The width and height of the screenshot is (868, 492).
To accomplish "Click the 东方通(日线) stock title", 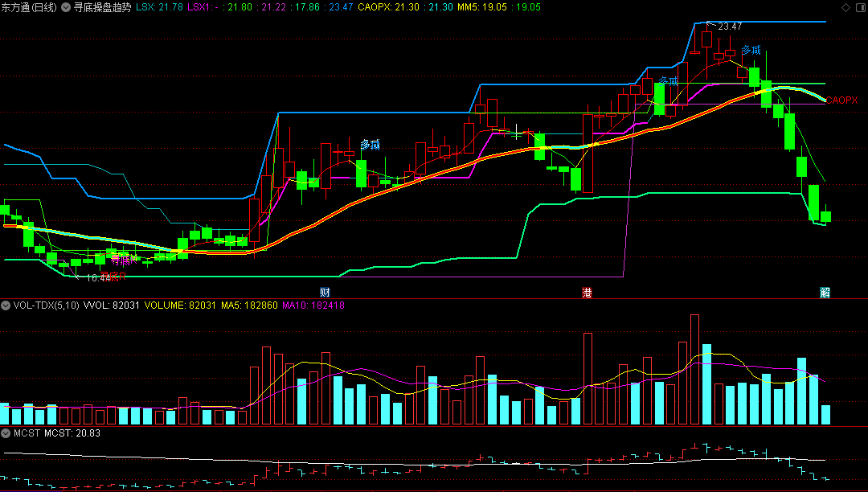I will (x=30, y=7).
